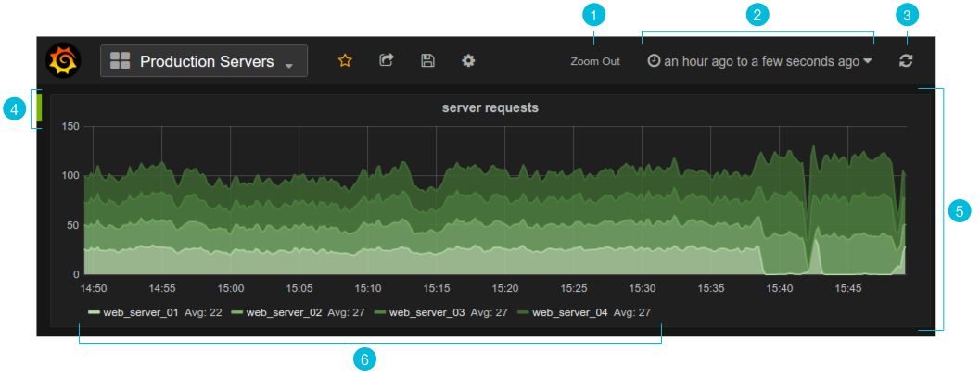Image resolution: width=980 pixels, height=378 pixels.
Task: Click web_server_04 legend color swatch
Action: coord(523,312)
